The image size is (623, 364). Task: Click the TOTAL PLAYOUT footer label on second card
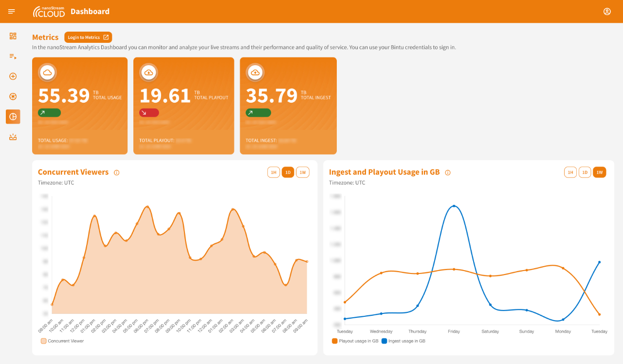pos(157,141)
